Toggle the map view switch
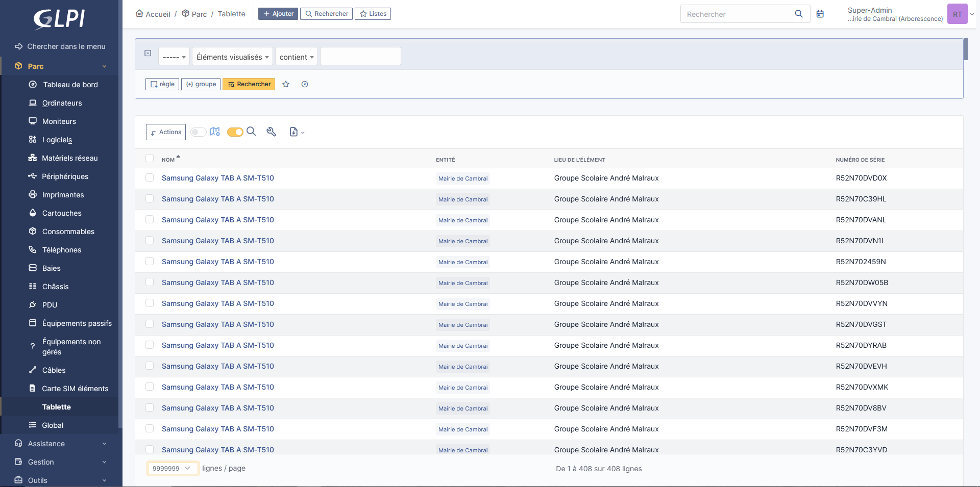The image size is (980, 487). [x=199, y=132]
